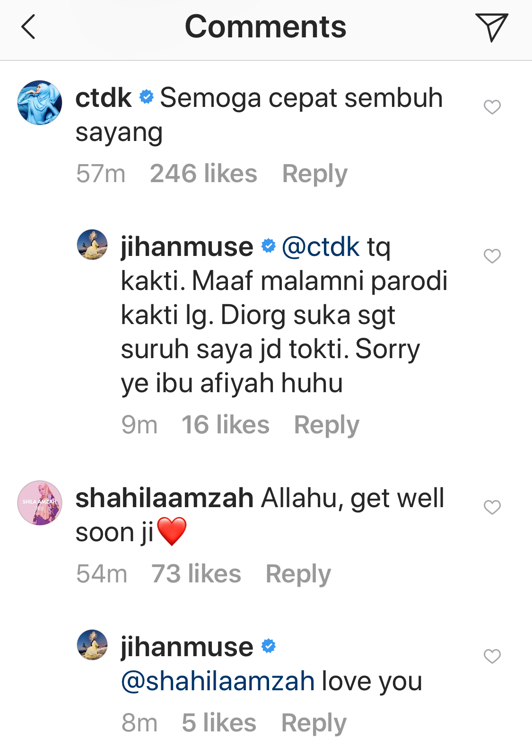Like jihanmuse's reply to ctdk
This screenshot has width=532, height=756.
pos(492,256)
